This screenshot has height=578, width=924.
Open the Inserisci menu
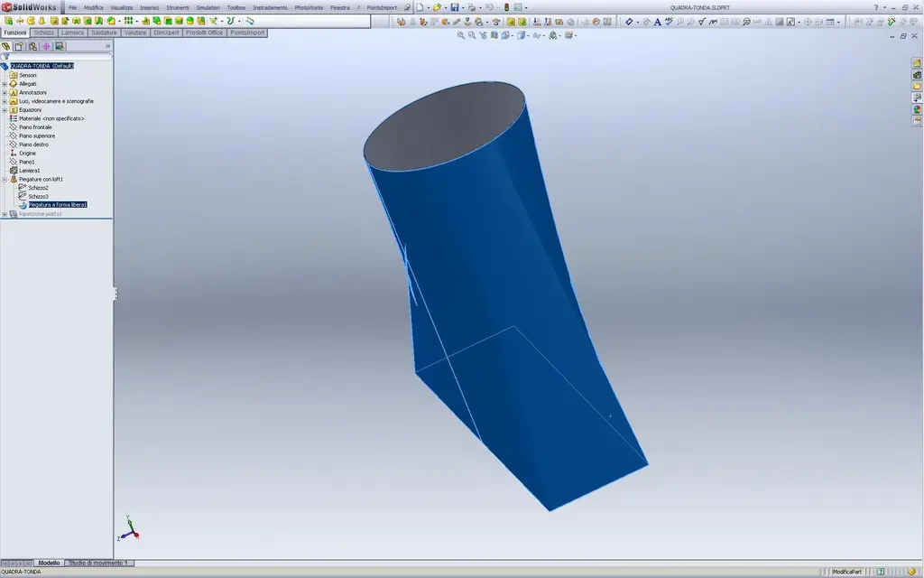click(149, 7)
